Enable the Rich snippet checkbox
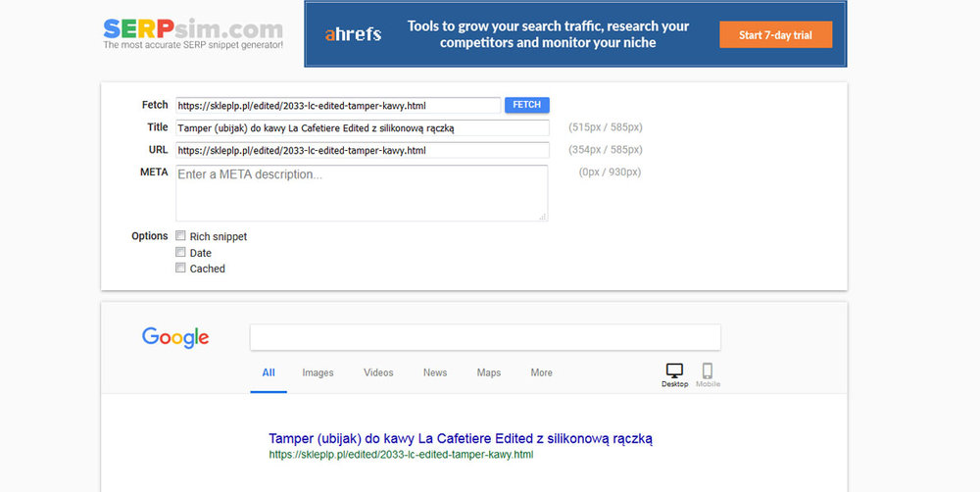Image resolution: width=980 pixels, height=492 pixels. (x=180, y=235)
